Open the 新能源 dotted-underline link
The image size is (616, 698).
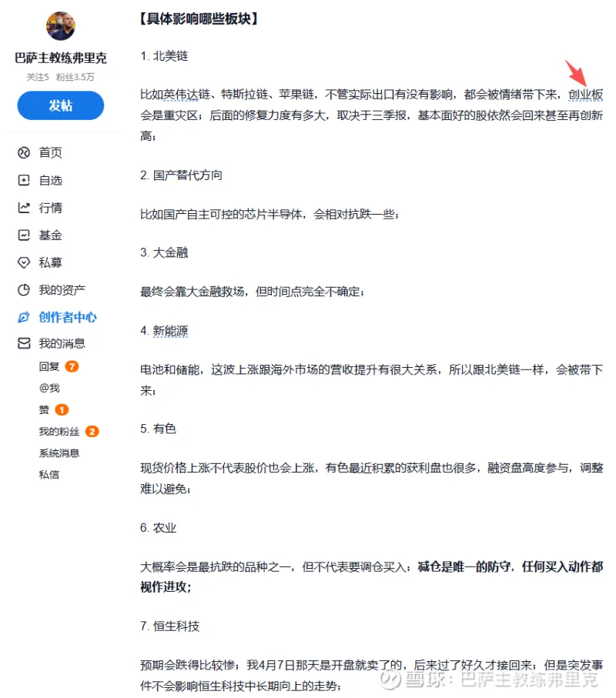click(x=171, y=331)
